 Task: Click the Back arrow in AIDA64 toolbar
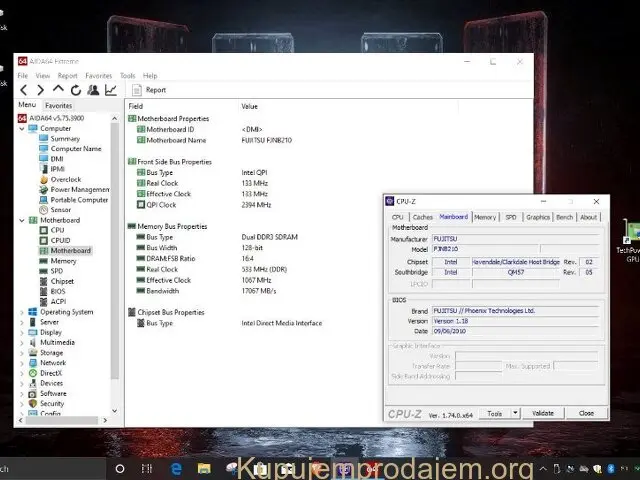click(x=25, y=90)
